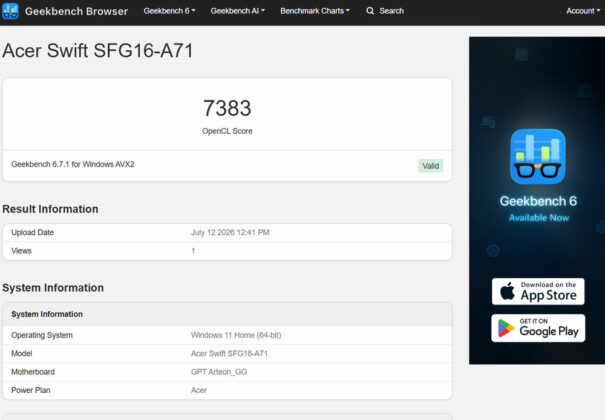Select the page title Acer Swift SFG16-A71
The width and height of the screenshot is (605, 420).
(x=98, y=51)
